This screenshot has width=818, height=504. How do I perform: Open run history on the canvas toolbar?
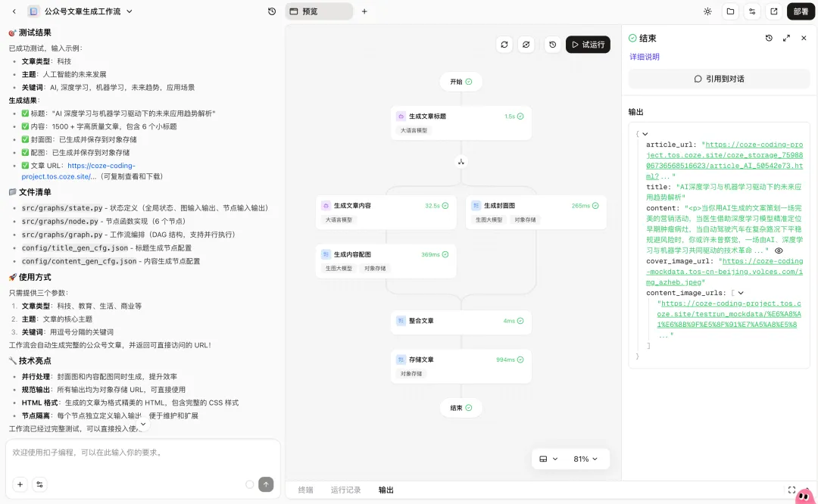pyautogui.click(x=552, y=45)
